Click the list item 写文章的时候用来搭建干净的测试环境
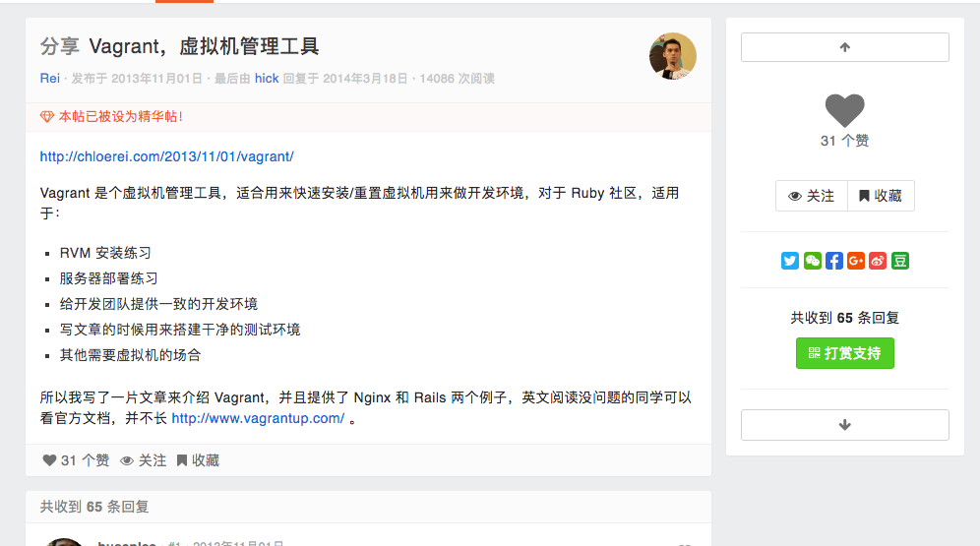The width and height of the screenshot is (980, 546). pyautogui.click(x=180, y=330)
